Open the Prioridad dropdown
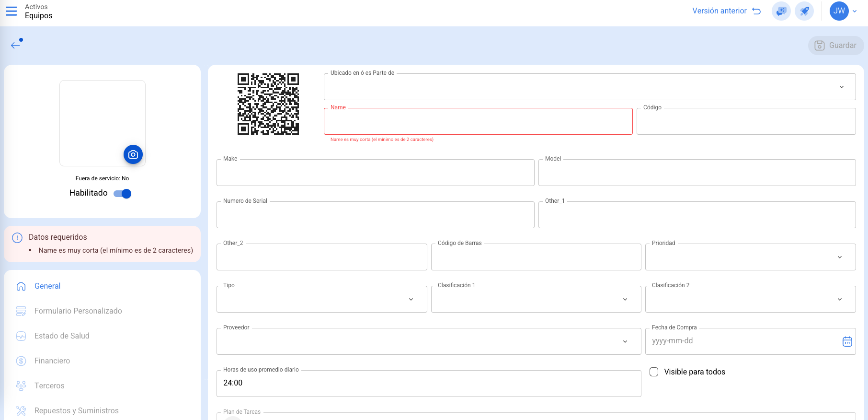This screenshot has width=868, height=420. point(839,257)
